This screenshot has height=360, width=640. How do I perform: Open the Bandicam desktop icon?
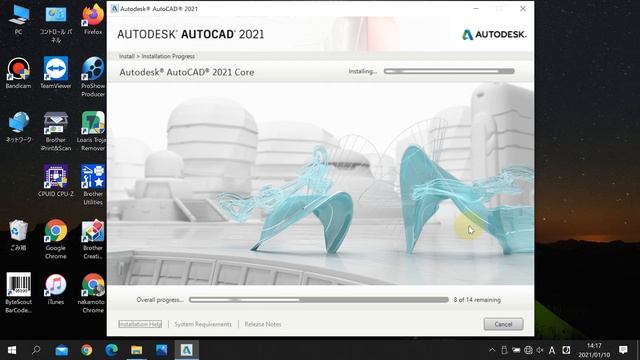pos(18,73)
